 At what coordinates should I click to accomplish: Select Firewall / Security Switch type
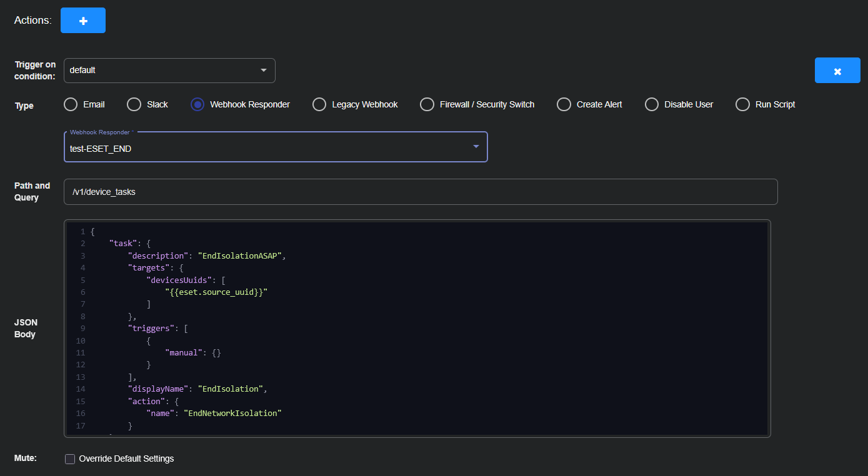(427, 104)
